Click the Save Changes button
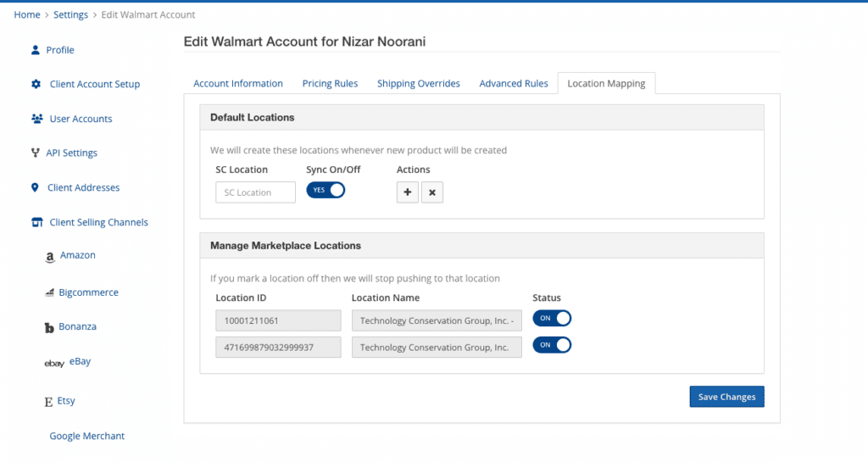The height and width of the screenshot is (462, 868). tap(726, 397)
